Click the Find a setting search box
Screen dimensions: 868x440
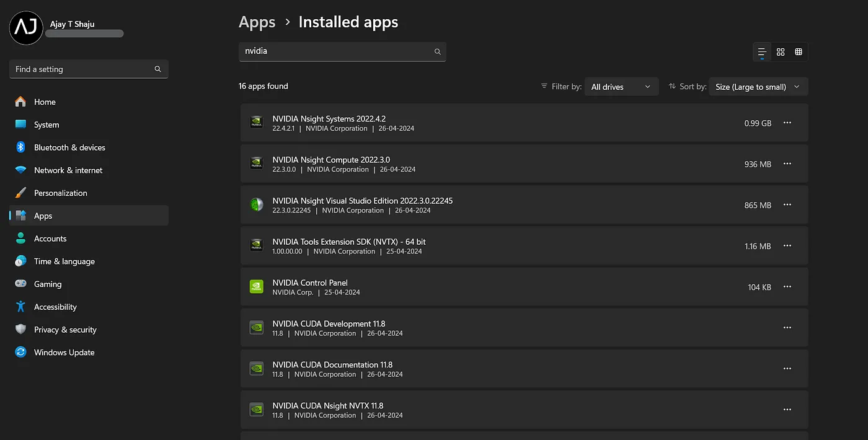coord(89,69)
